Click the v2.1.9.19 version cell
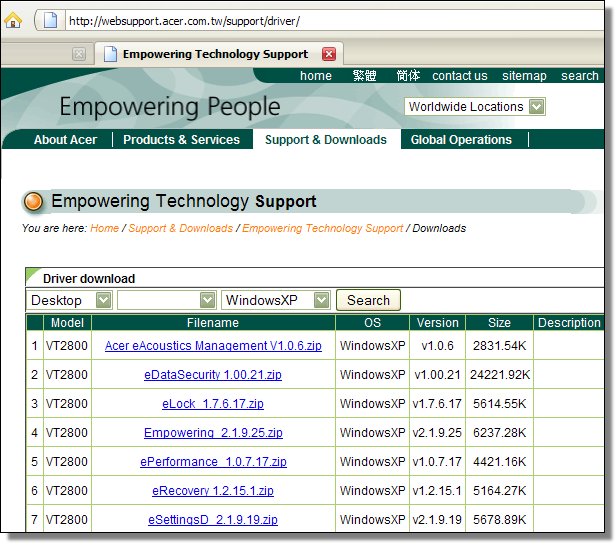Viewport: 615px width, 543px height. point(437,520)
